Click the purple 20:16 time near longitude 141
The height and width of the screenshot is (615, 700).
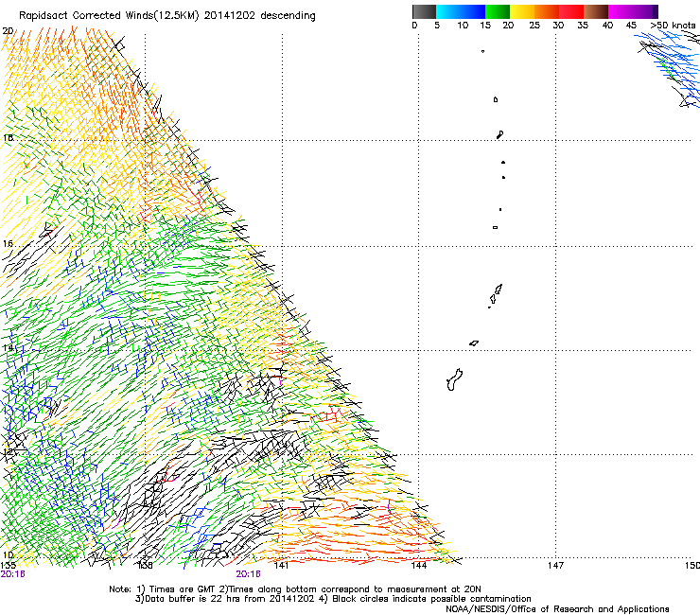(248, 574)
